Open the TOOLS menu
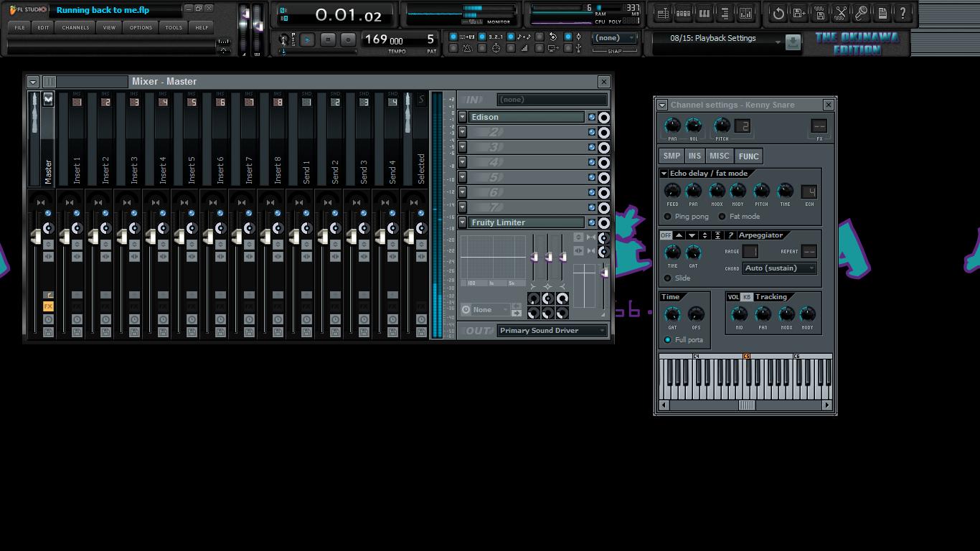Viewport: 980px width, 551px height. click(x=174, y=27)
